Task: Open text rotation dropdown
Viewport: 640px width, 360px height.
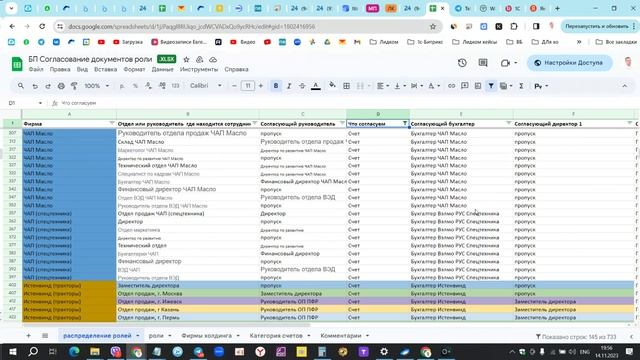Action: coord(433,86)
